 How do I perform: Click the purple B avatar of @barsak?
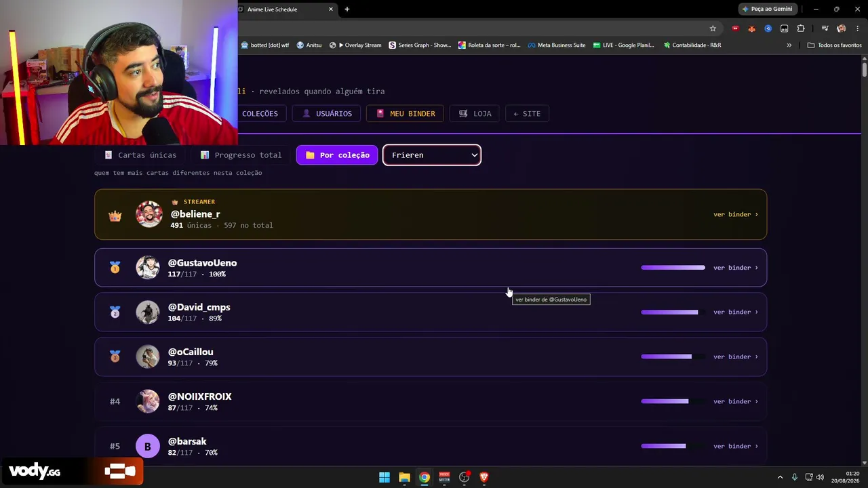(148, 447)
